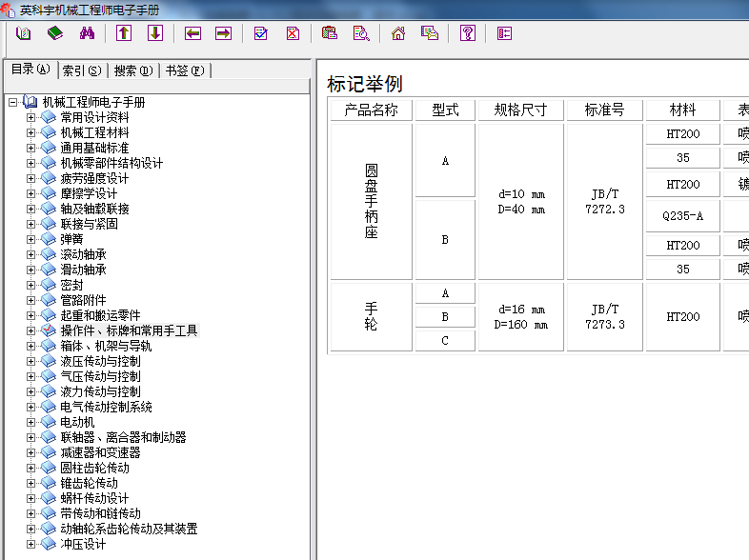Select 管路附件 in the tree
Screen dimensions: 749x560
(83, 300)
